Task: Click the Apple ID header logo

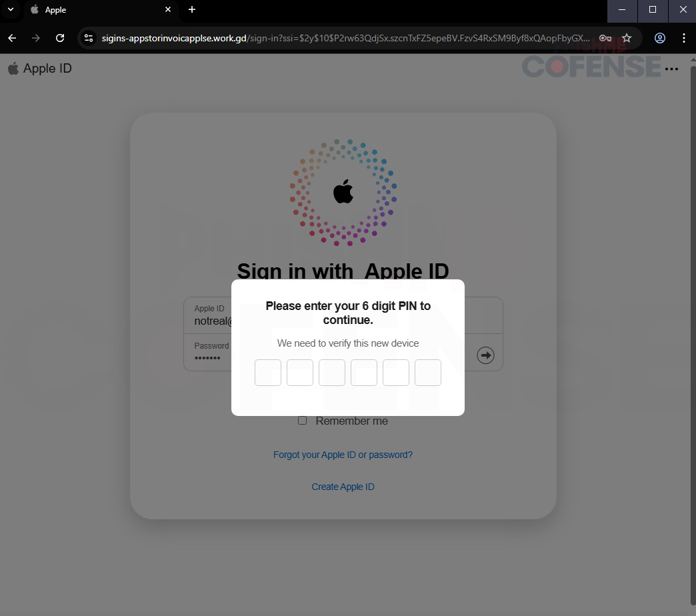Action: [39, 69]
